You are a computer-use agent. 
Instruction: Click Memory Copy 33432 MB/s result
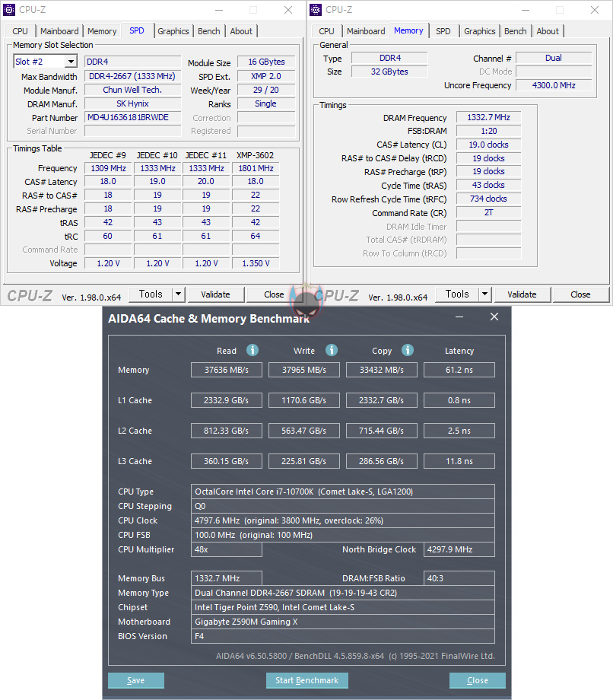coord(382,370)
